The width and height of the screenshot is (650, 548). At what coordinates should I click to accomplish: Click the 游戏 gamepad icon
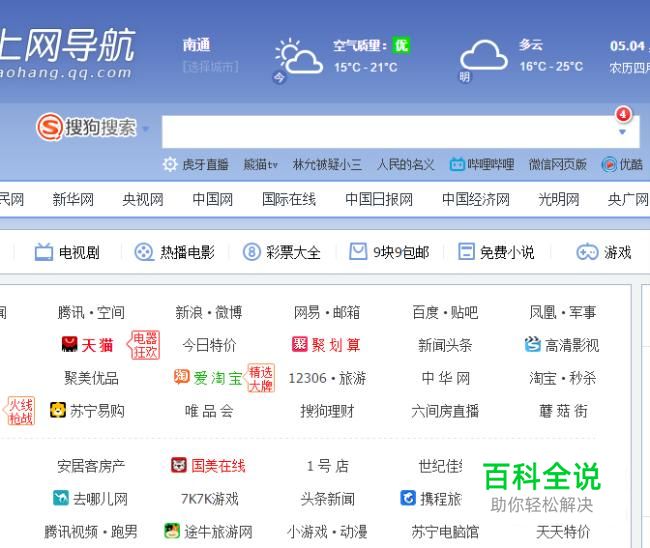pos(587,252)
